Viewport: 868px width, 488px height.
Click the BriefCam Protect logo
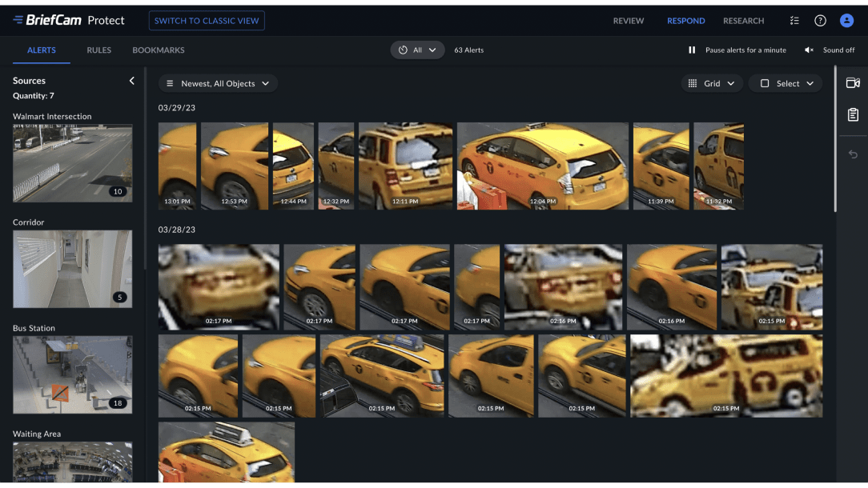(x=69, y=20)
